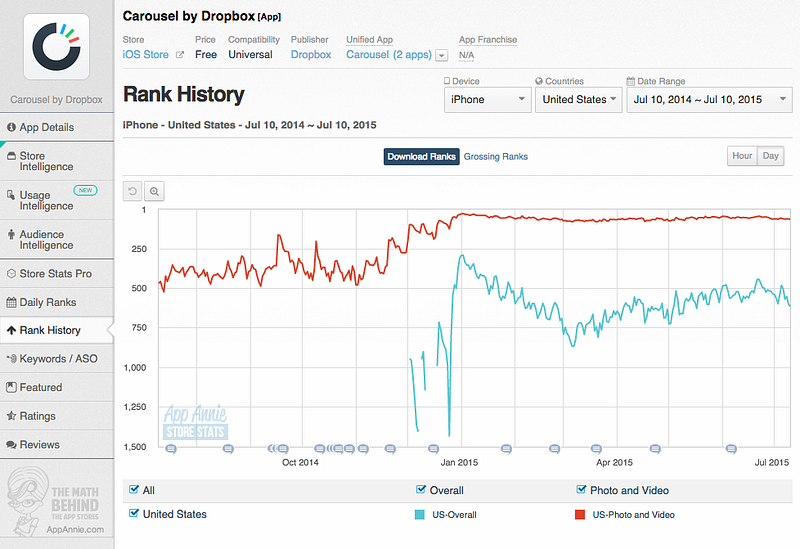
Task: Click the chart reset undo icon
Action: coord(133,191)
